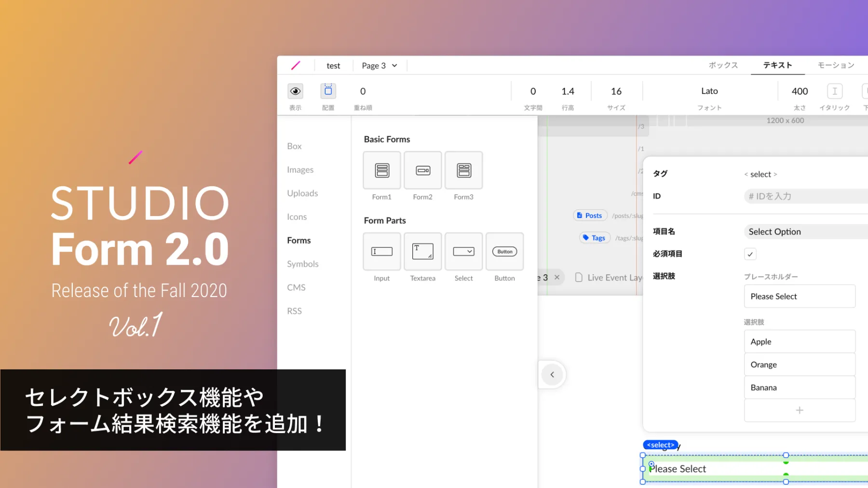This screenshot has height=488, width=868.
Task: Open the Symbols category
Action: point(303,264)
